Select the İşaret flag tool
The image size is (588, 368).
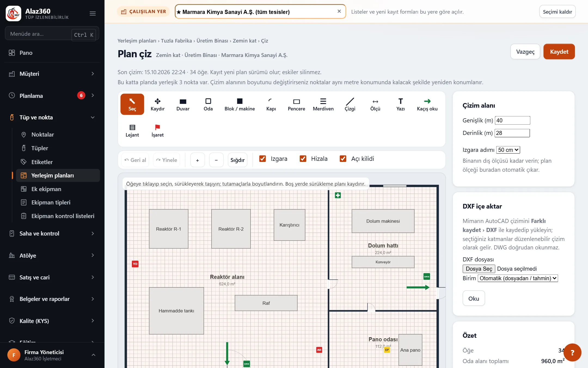point(157,131)
